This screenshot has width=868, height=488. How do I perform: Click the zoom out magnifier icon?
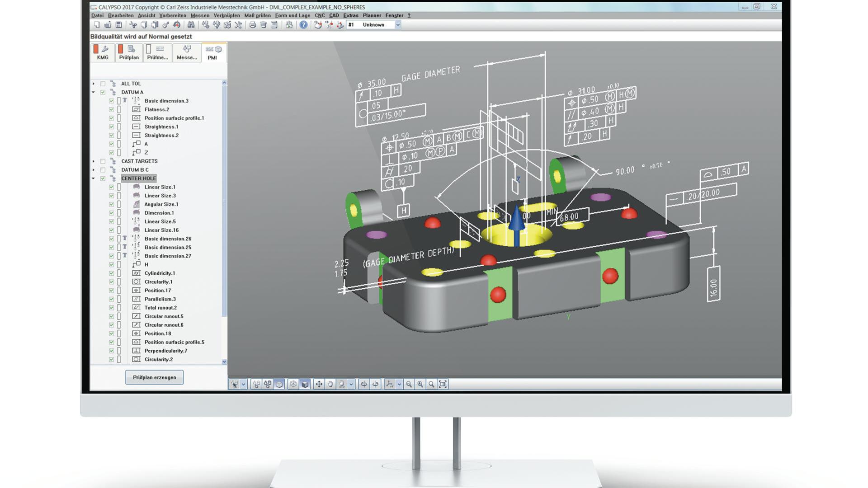click(x=409, y=384)
